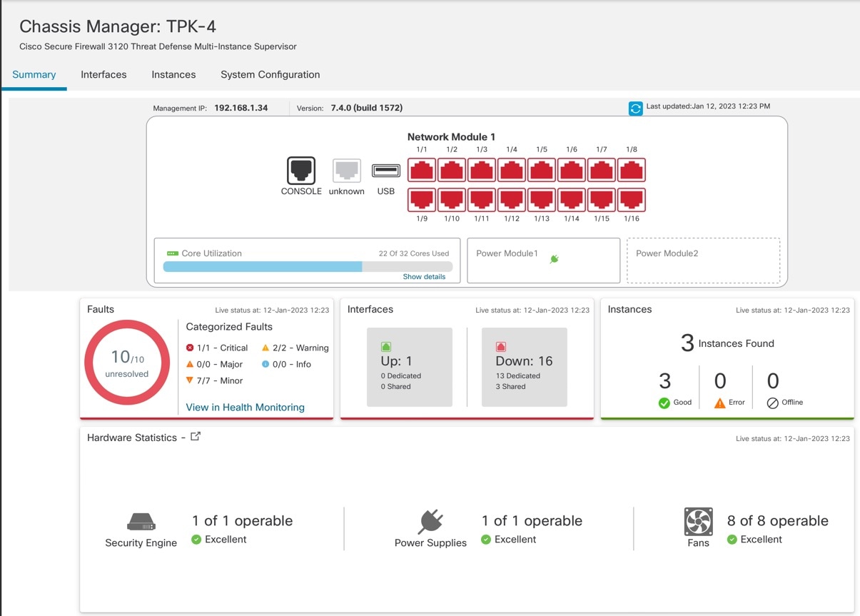Select port 1/1 on Network Module 1
Viewport: 860px width, 616px height.
tap(422, 169)
